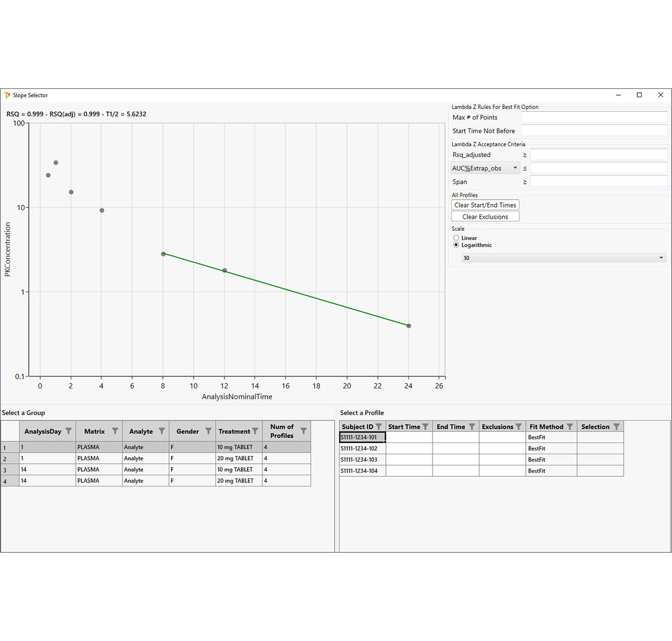Filter the Subject ID column
This screenshot has height=641, width=672.
click(x=379, y=427)
